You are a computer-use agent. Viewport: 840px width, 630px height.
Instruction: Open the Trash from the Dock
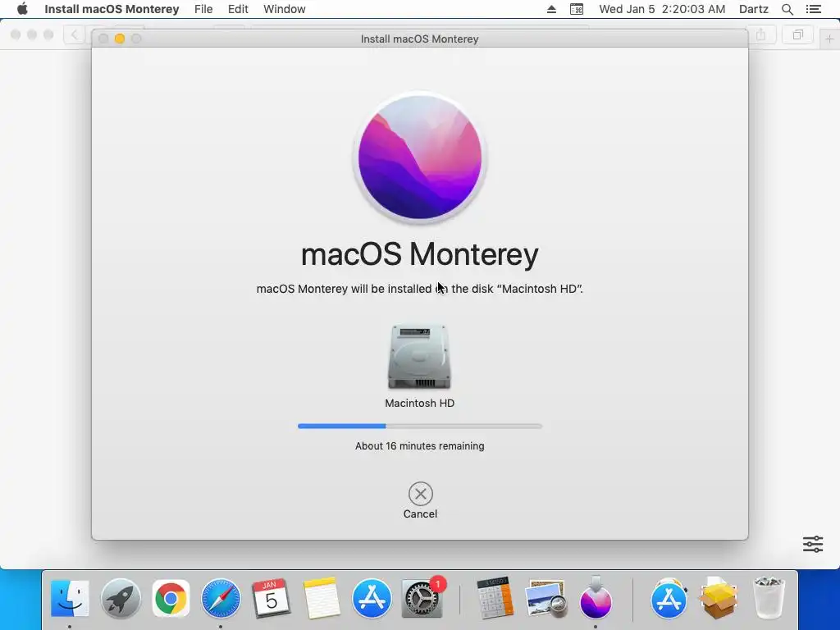coord(769,598)
